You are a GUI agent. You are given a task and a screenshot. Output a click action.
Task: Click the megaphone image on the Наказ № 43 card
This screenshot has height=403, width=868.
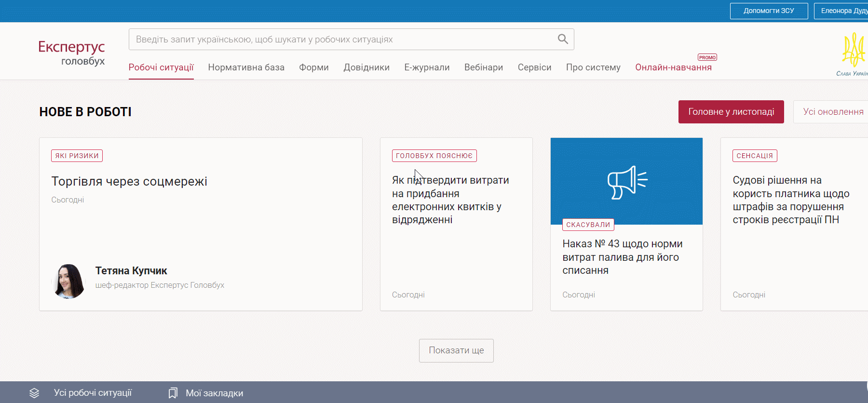pos(626,181)
